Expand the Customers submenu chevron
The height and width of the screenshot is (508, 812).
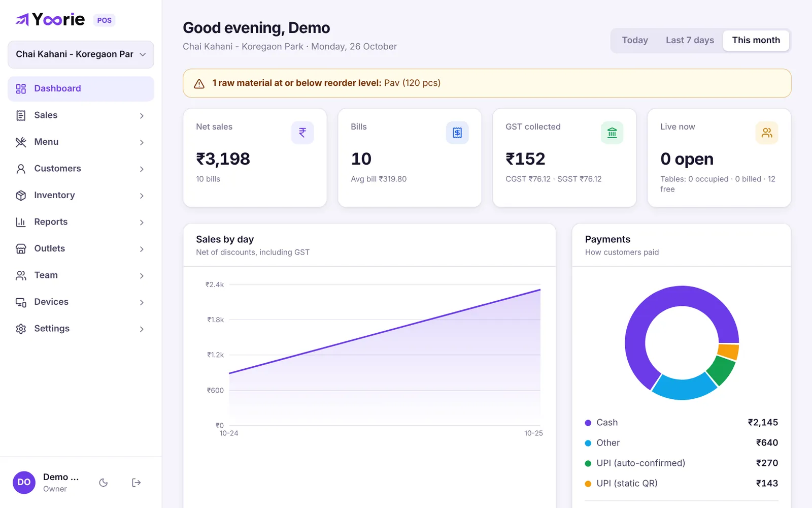click(x=142, y=169)
